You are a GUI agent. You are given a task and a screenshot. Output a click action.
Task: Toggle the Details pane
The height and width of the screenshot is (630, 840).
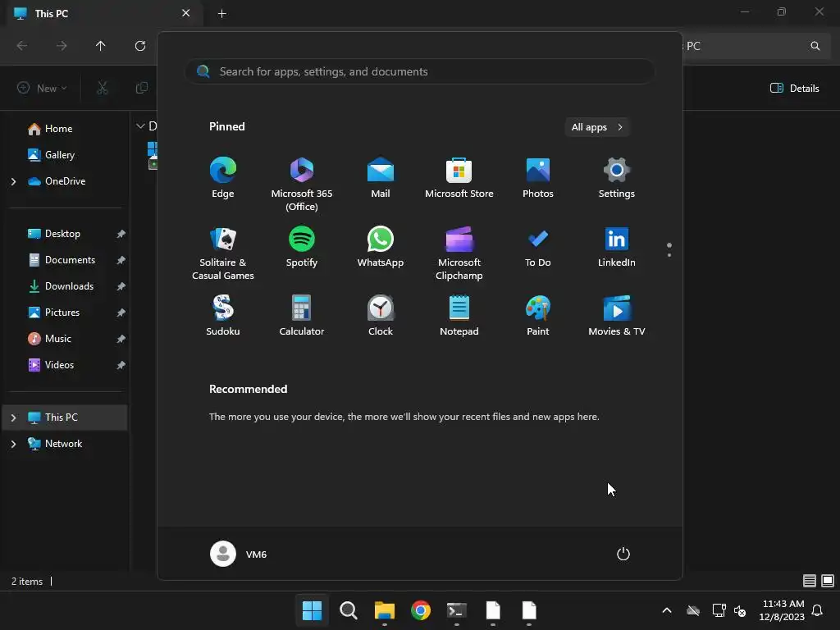(794, 88)
